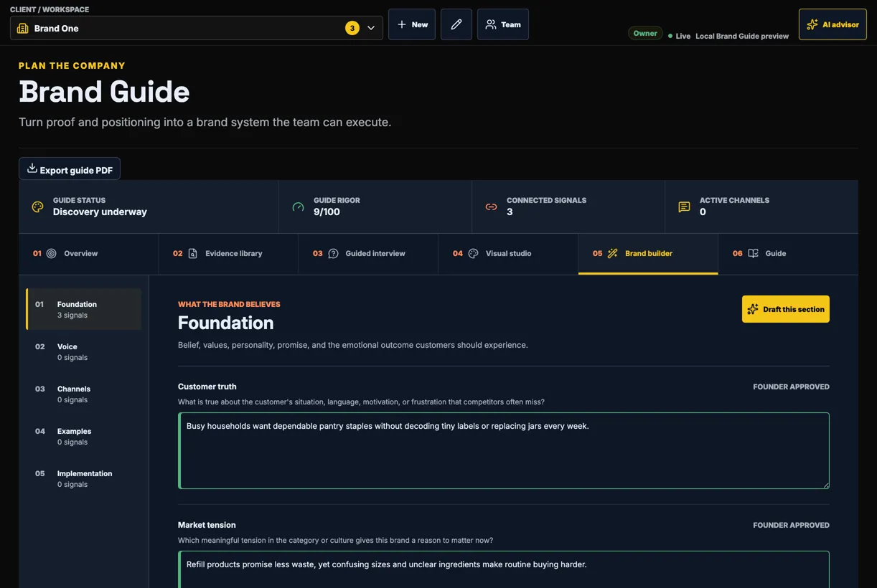This screenshot has height=588, width=877.
Task: Click the Discovery underway status text
Action: (x=100, y=212)
